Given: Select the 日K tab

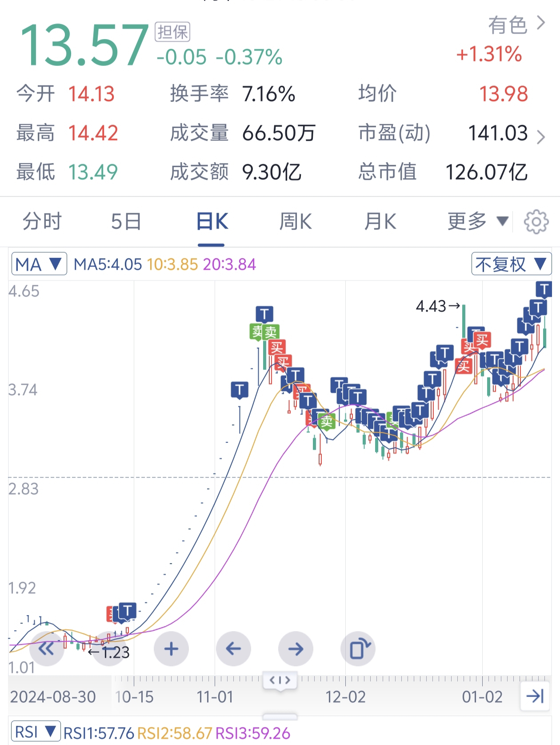Looking at the screenshot, I should point(212,221).
